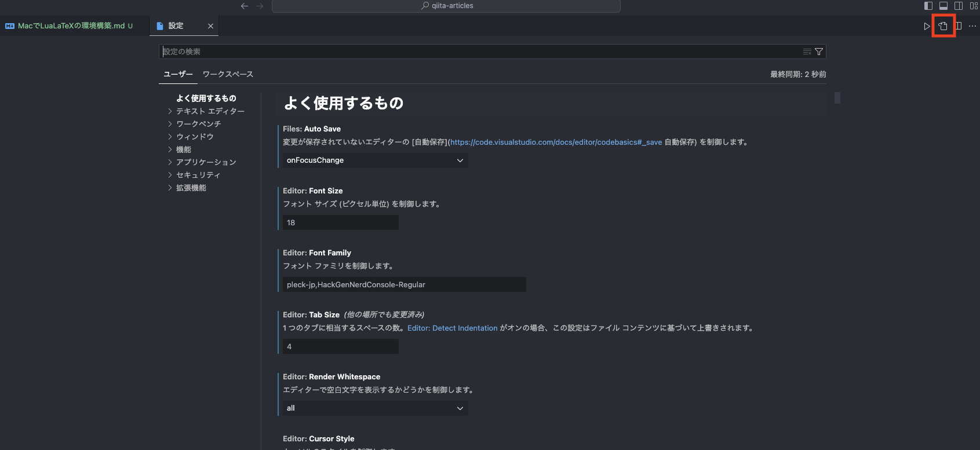Open the Auto Save onFocusChange dropdown
This screenshot has width=980, height=450.
coord(375,160)
